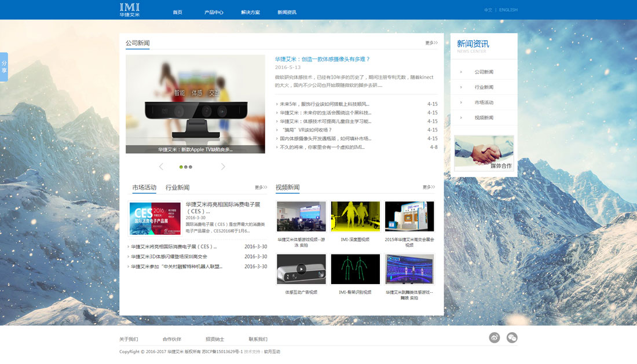Click the 公司新闻 section heading
This screenshot has height=364, width=637.
138,43
